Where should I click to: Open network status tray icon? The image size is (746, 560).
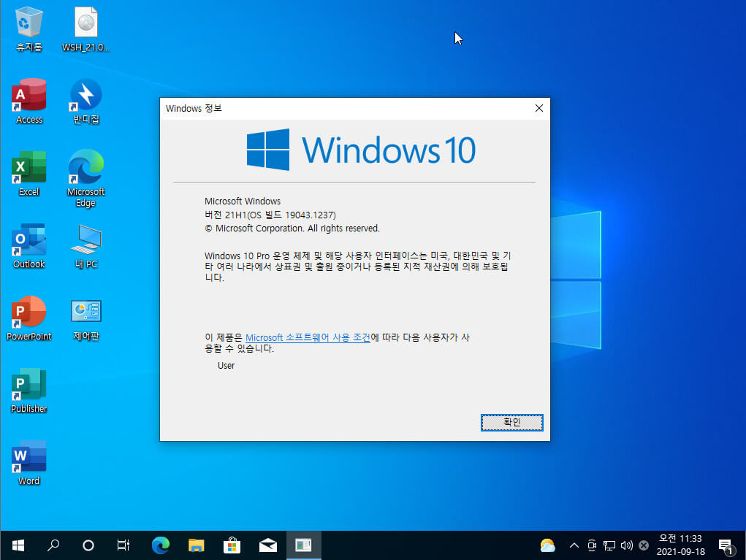click(x=609, y=545)
